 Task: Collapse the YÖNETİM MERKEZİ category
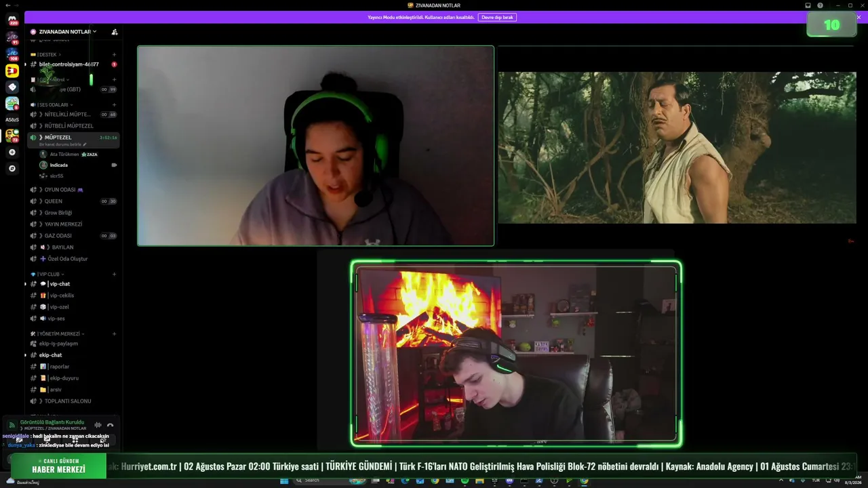point(58,334)
